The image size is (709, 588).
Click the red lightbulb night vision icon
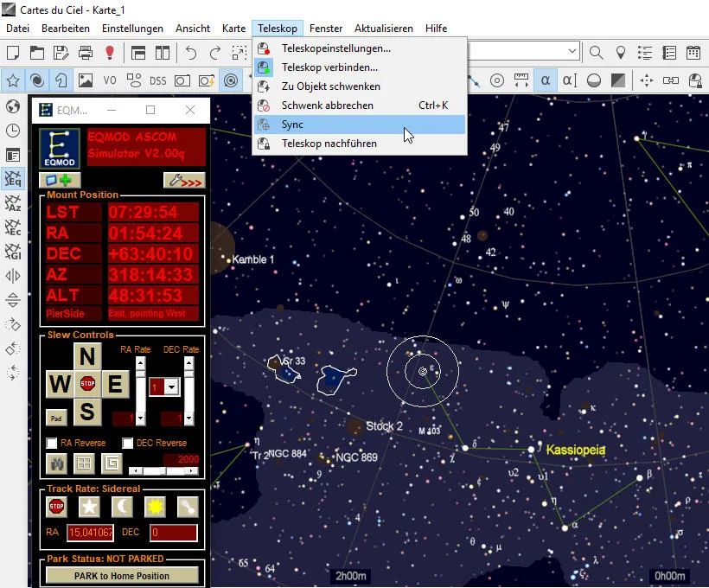(110, 53)
